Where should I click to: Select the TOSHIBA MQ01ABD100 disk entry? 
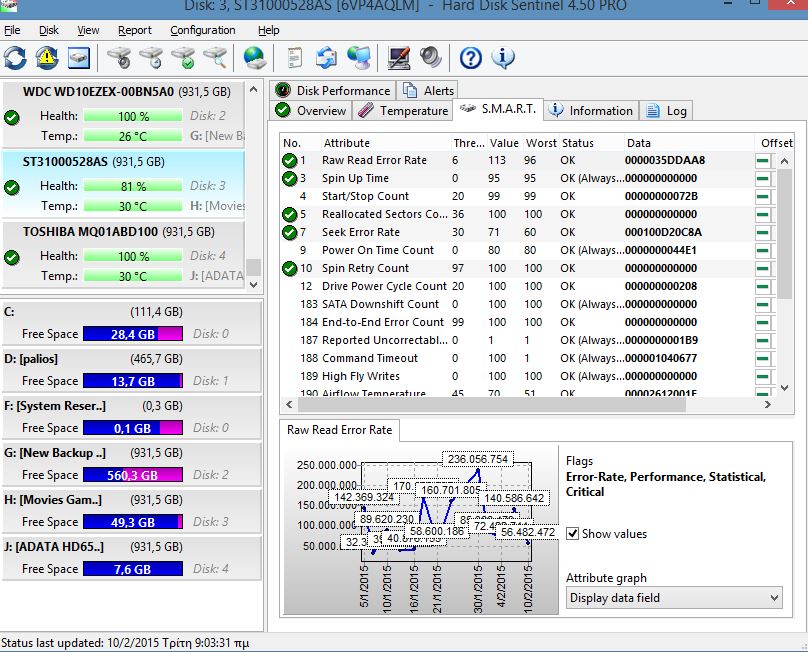point(124,254)
